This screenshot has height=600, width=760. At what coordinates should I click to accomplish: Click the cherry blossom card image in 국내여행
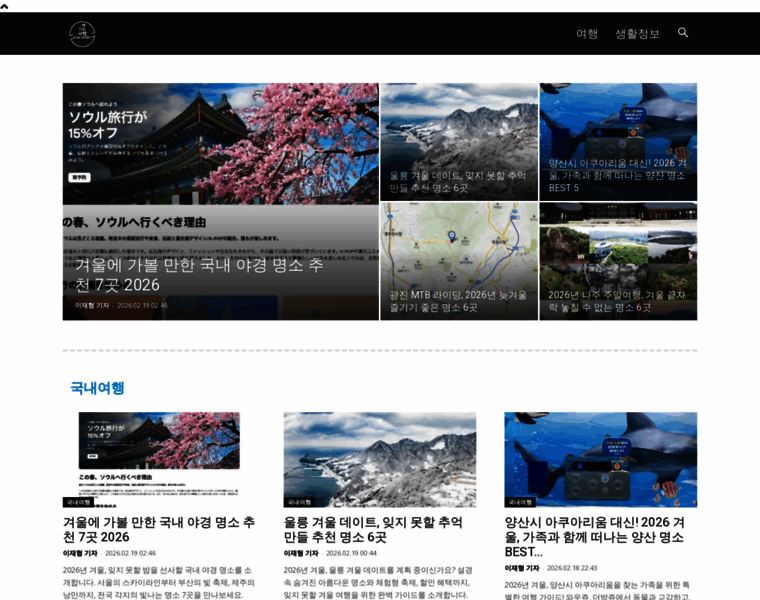click(159, 459)
